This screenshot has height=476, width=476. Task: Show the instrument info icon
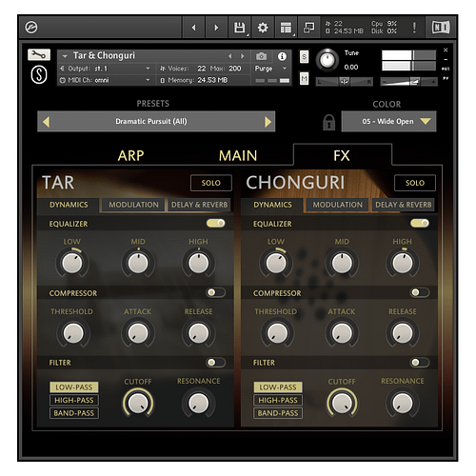282,56
